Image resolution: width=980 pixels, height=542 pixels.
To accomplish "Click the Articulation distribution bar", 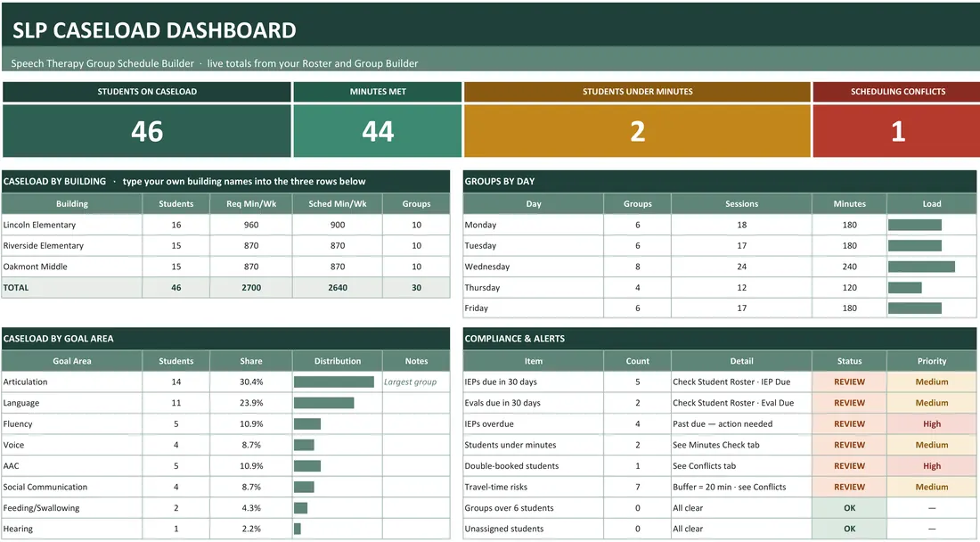I will point(334,382).
